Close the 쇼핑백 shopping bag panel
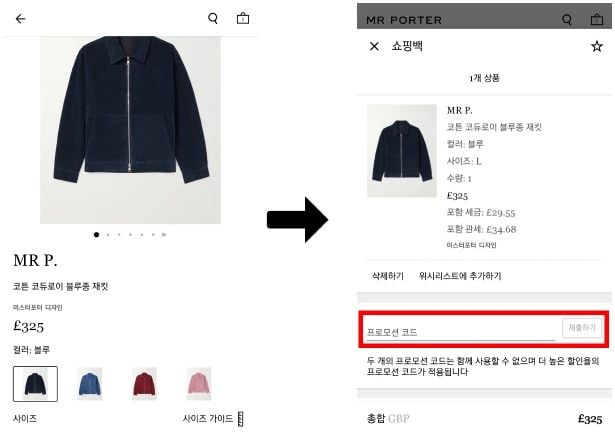Viewport: 615px width, 438px height. pyautogui.click(x=374, y=46)
